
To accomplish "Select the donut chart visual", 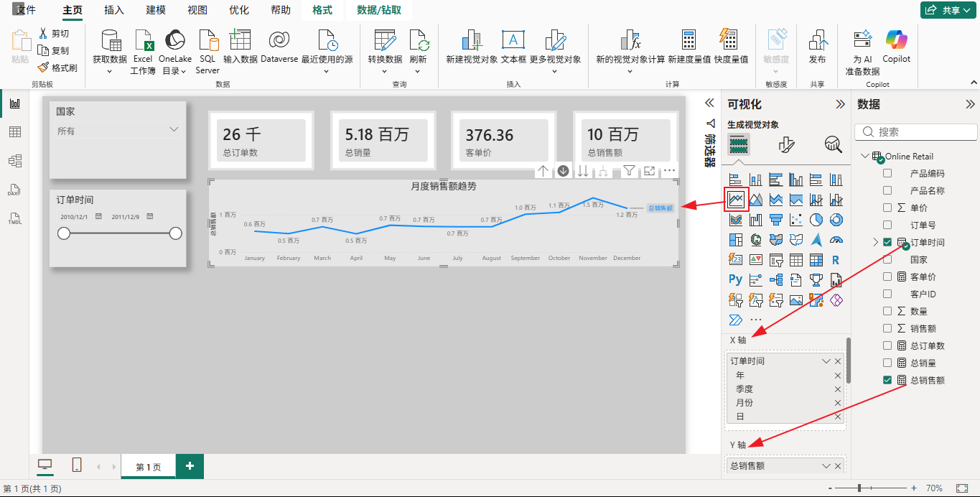I will 836,219.
